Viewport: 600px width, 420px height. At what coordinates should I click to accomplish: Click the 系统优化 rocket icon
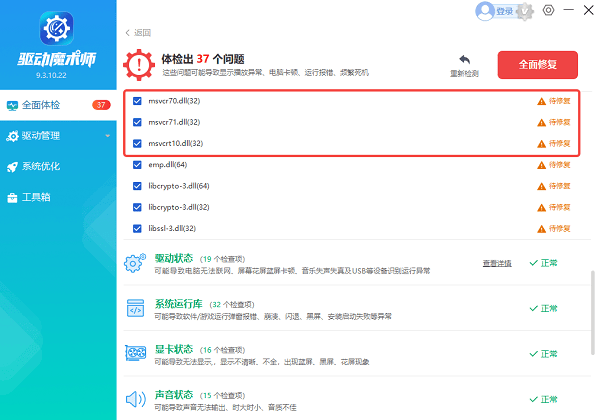(12, 167)
